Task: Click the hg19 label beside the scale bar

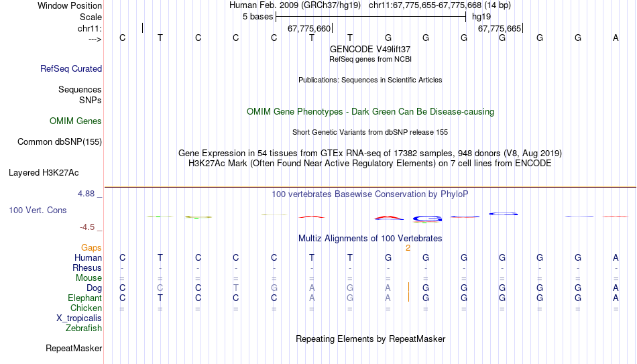Action: (481, 17)
